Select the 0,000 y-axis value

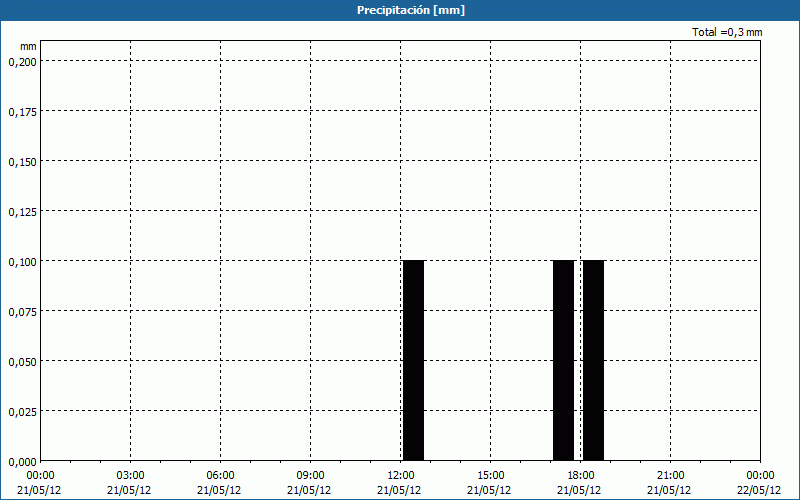pyautogui.click(x=22, y=462)
